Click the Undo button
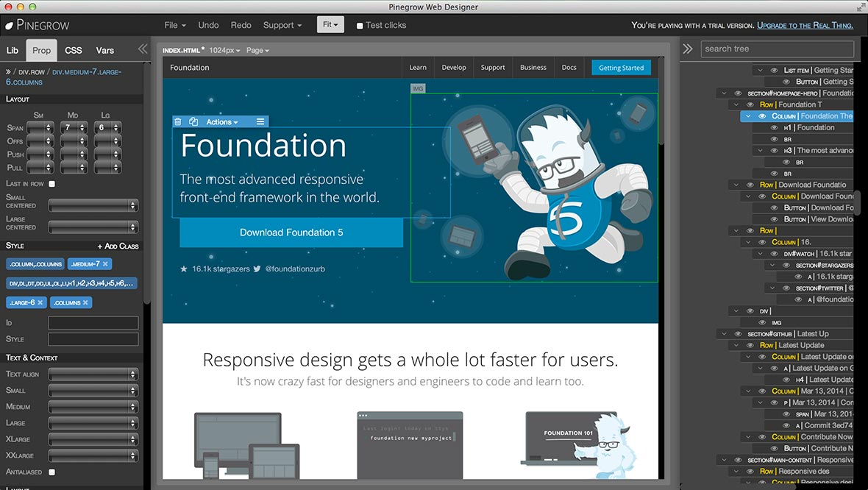 pyautogui.click(x=208, y=25)
